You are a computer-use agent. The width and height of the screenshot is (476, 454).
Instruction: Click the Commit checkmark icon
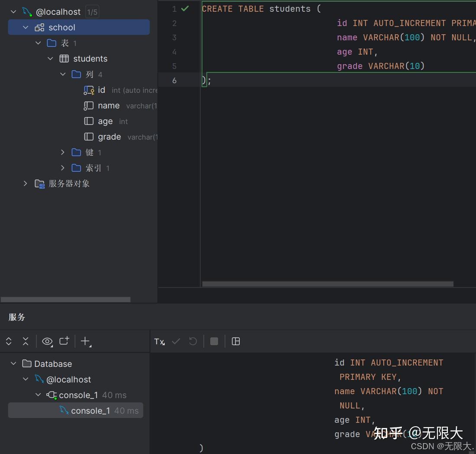[x=176, y=341]
